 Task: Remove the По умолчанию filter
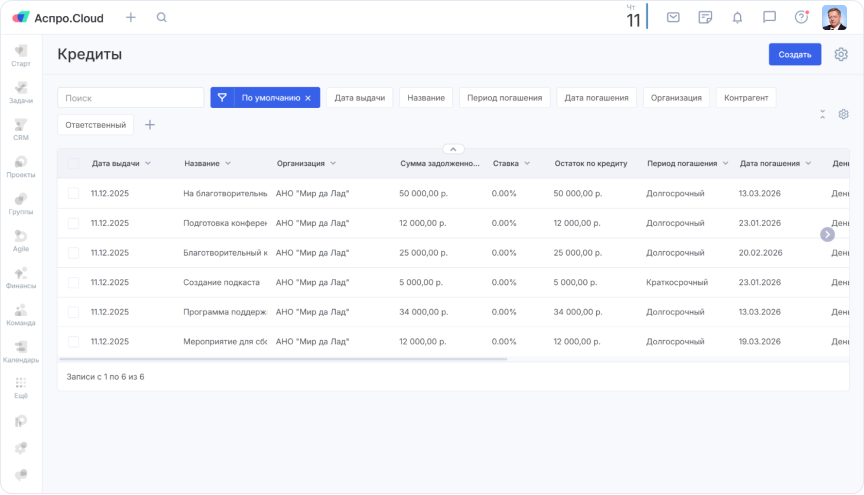[x=308, y=98]
